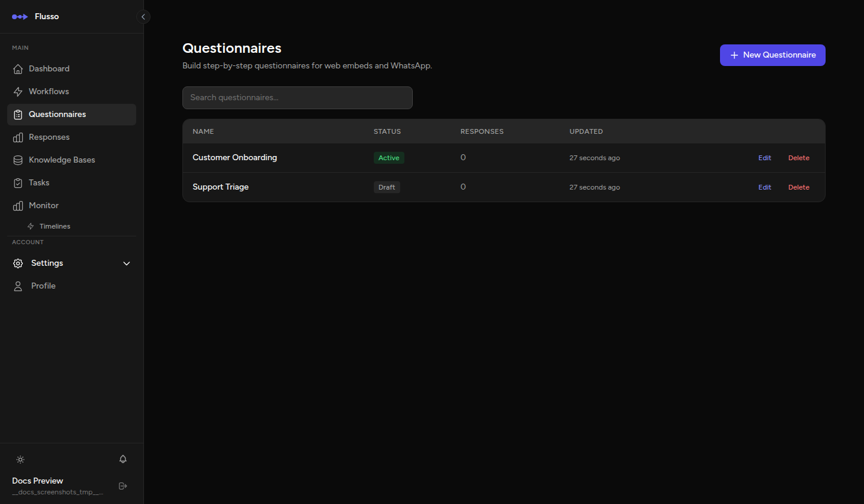Open the Monitor section
The height and width of the screenshot is (504, 864).
coord(71,206)
